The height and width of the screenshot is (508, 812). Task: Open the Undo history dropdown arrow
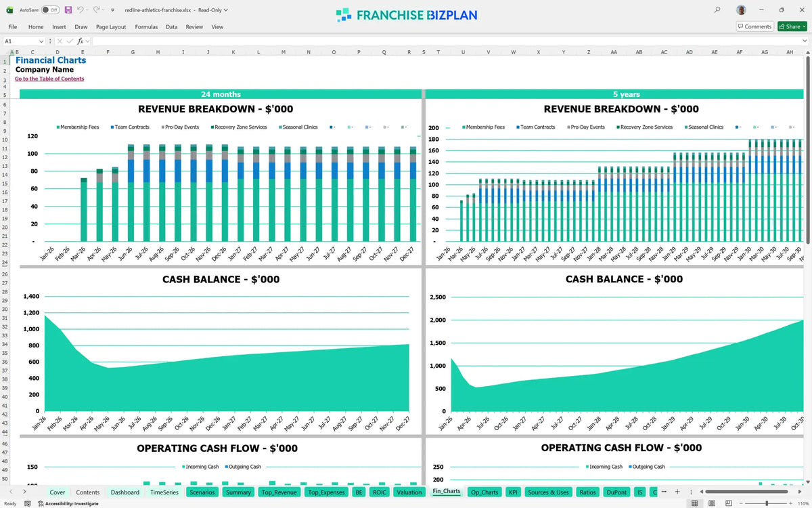click(87, 10)
